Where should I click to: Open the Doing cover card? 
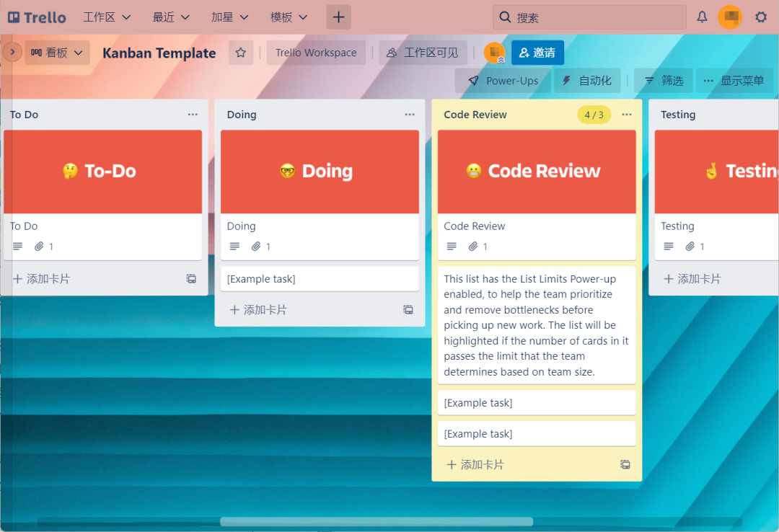[x=320, y=195]
